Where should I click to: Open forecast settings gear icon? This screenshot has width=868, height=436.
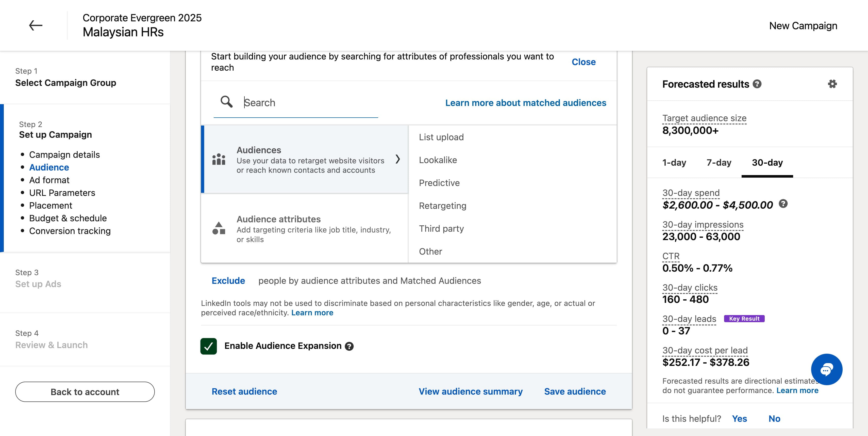(832, 84)
